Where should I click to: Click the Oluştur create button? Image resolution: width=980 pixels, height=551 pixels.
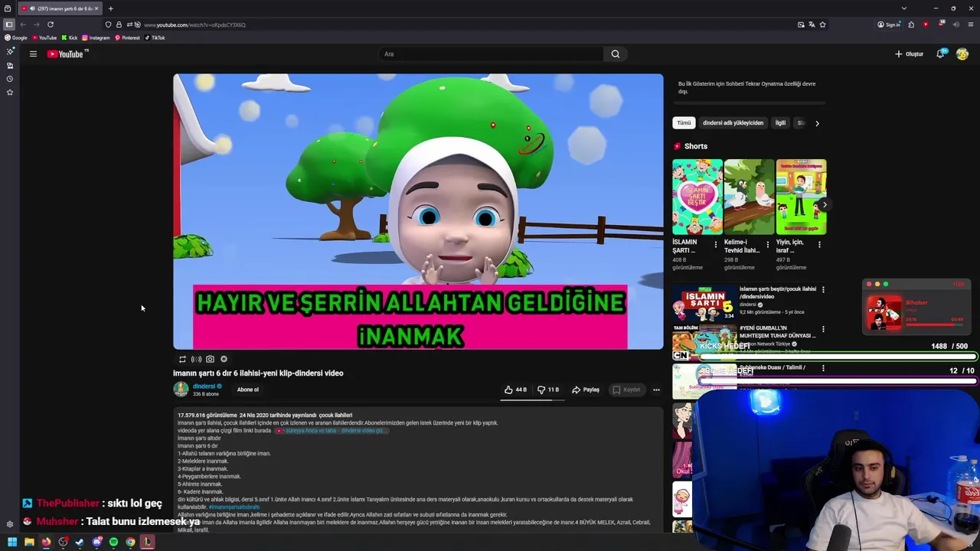coord(910,54)
